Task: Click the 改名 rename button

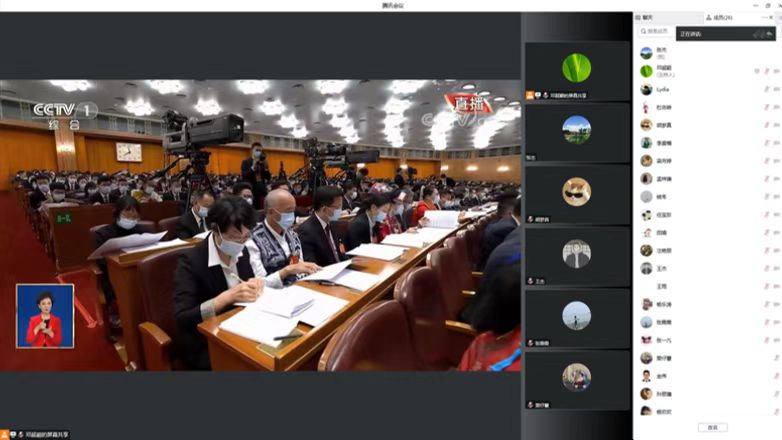Action: (711, 427)
